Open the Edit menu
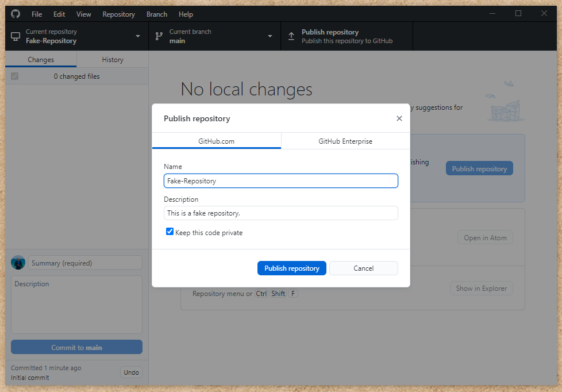 pos(59,14)
